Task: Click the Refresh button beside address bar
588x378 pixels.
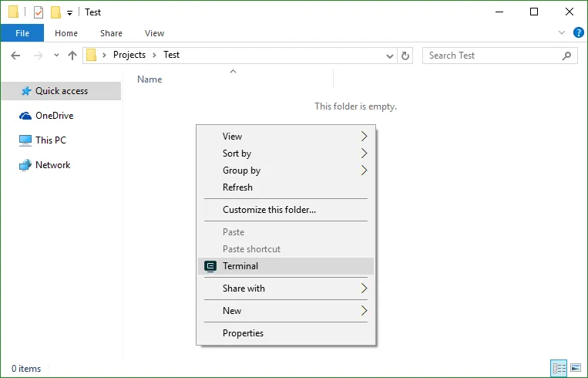Action: (x=406, y=56)
